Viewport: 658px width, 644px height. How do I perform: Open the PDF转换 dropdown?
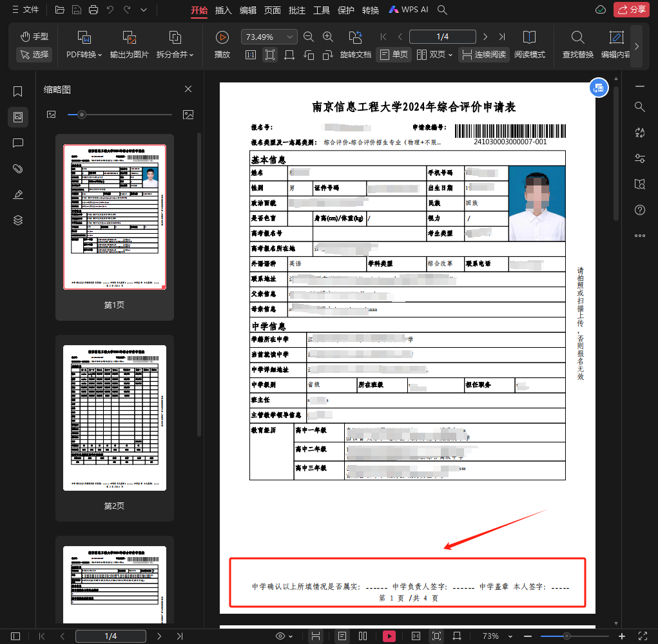84,45
